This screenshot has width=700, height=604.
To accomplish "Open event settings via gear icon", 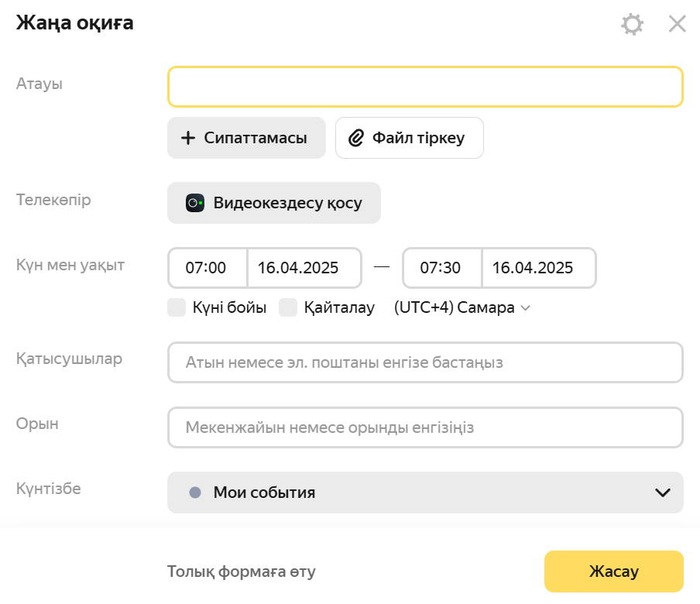I will click(632, 24).
